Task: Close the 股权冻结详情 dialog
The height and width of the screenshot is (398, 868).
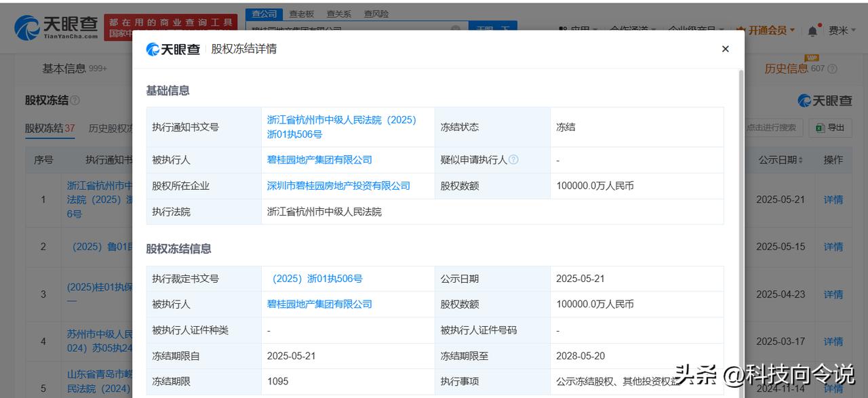Action: click(725, 49)
